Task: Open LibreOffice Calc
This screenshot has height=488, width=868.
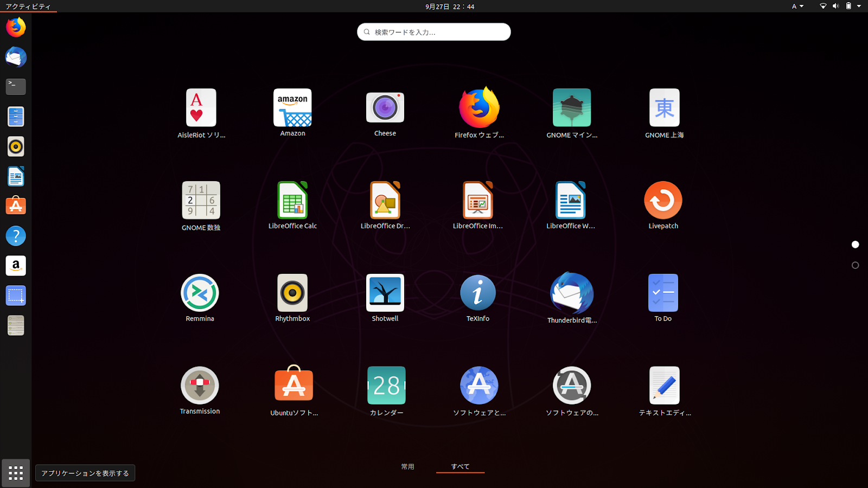Action: [292, 200]
